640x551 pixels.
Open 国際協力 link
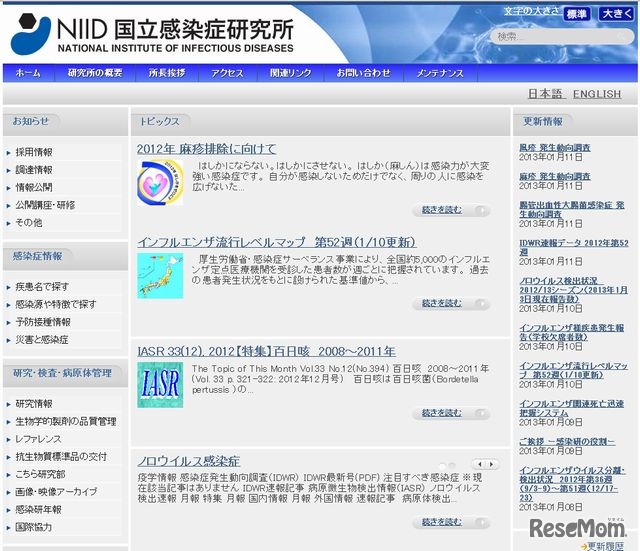click(33, 527)
